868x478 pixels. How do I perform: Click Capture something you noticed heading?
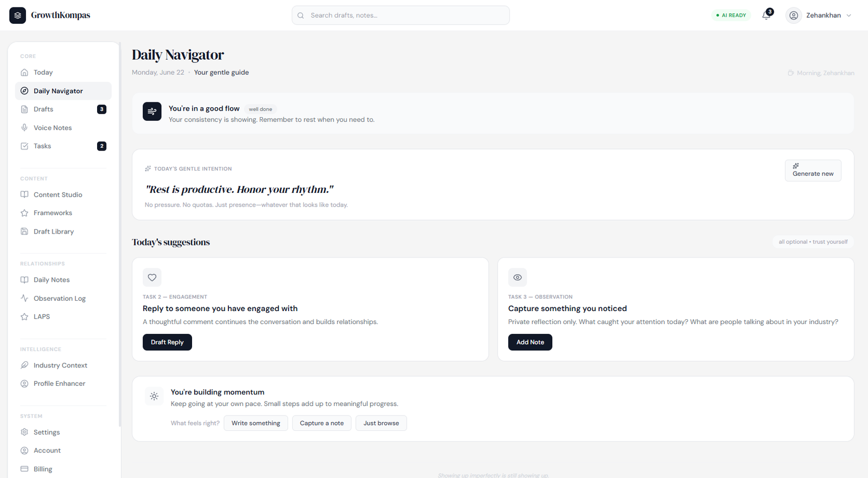[567, 308]
